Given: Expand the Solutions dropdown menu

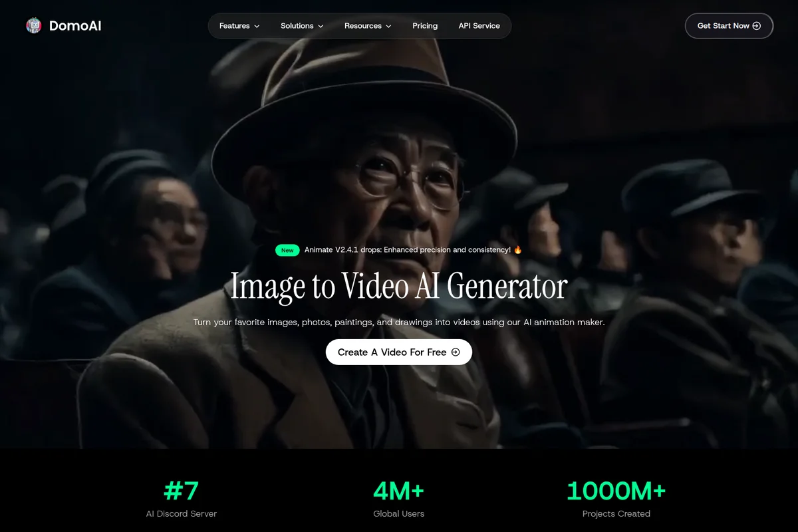Looking at the screenshot, I should tap(297, 26).
